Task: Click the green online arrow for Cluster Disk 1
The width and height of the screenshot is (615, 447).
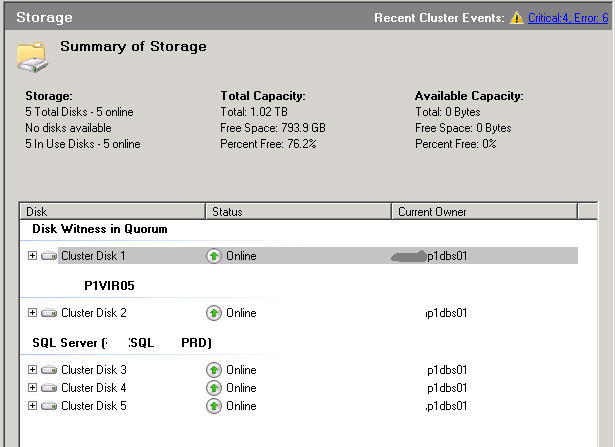Action: [x=214, y=256]
